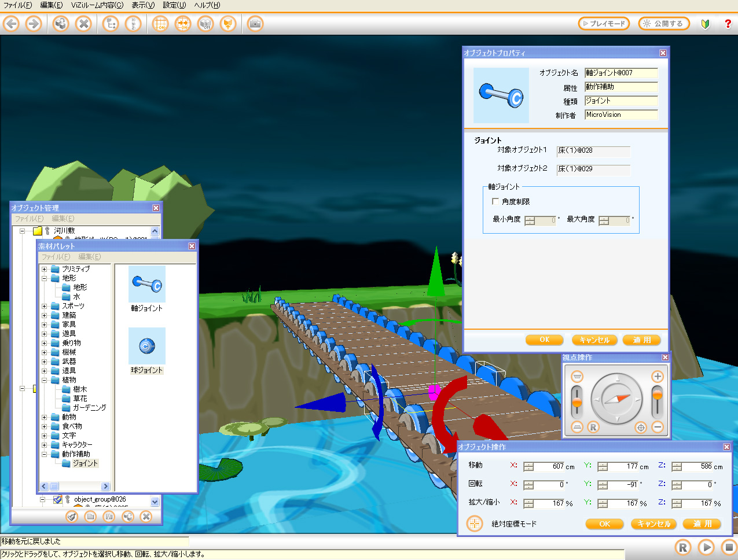
Task: Click the edit page icon in オブジェクト管理 bottom bar
Action: click(109, 517)
